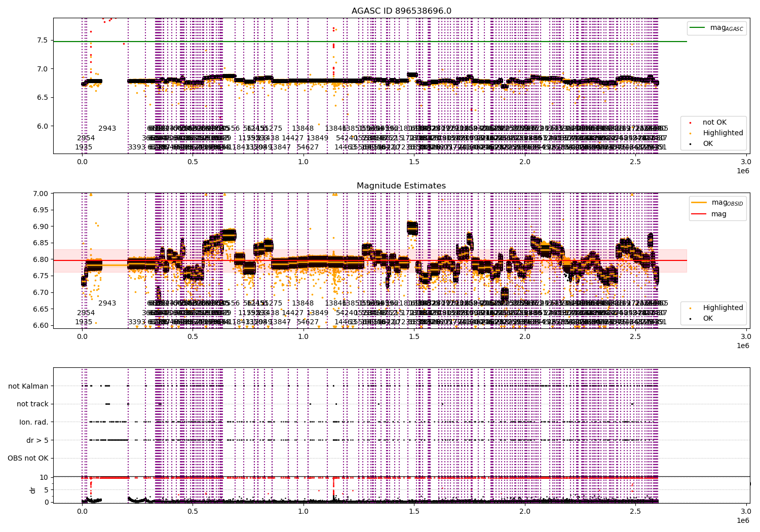Image resolution: width=760 pixels, height=532 pixels.
Task: Click y-axis tick 7.5 in top plot
Action: coord(42,41)
